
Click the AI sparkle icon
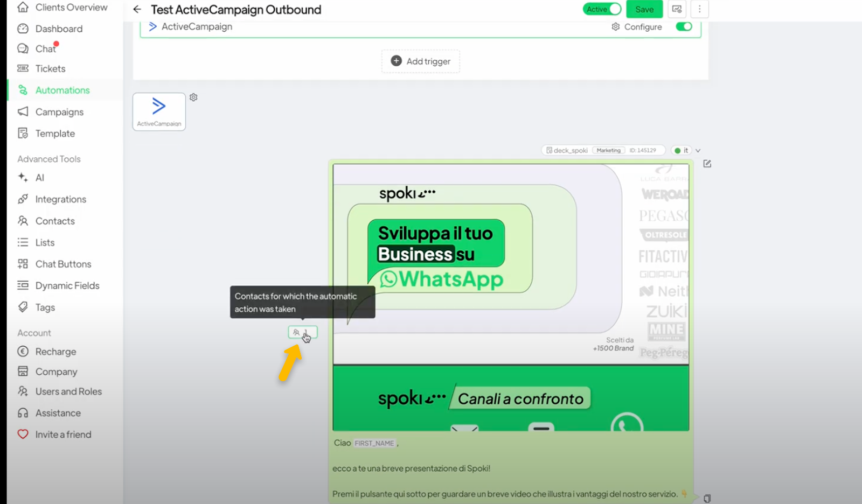(23, 177)
